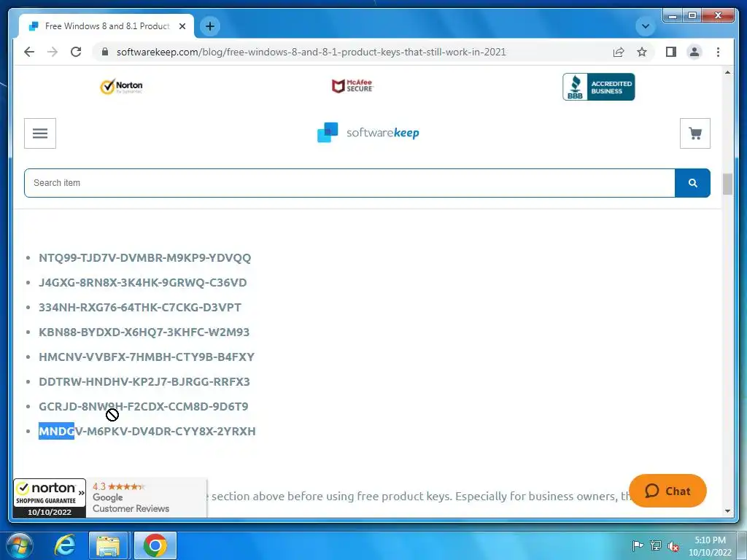The width and height of the screenshot is (747, 560).
Task: Click the address bar URL
Action: click(311, 52)
